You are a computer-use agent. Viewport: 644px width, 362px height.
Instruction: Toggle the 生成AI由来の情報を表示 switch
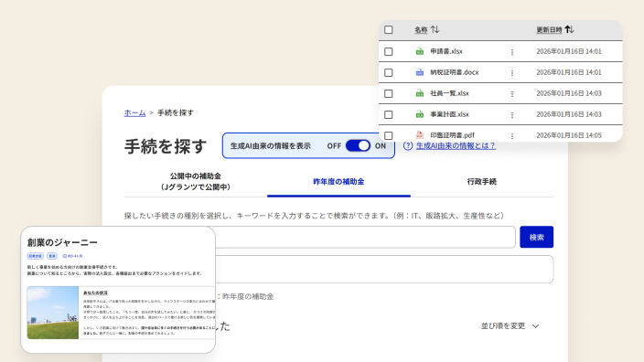click(358, 145)
